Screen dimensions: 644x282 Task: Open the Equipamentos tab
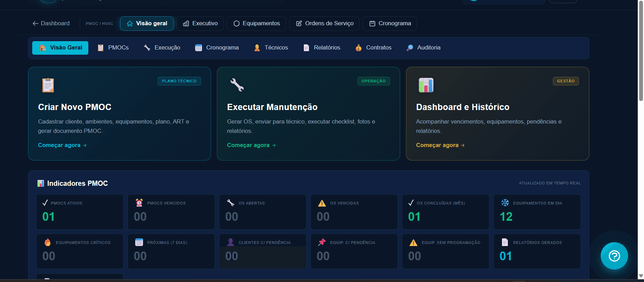coord(256,24)
